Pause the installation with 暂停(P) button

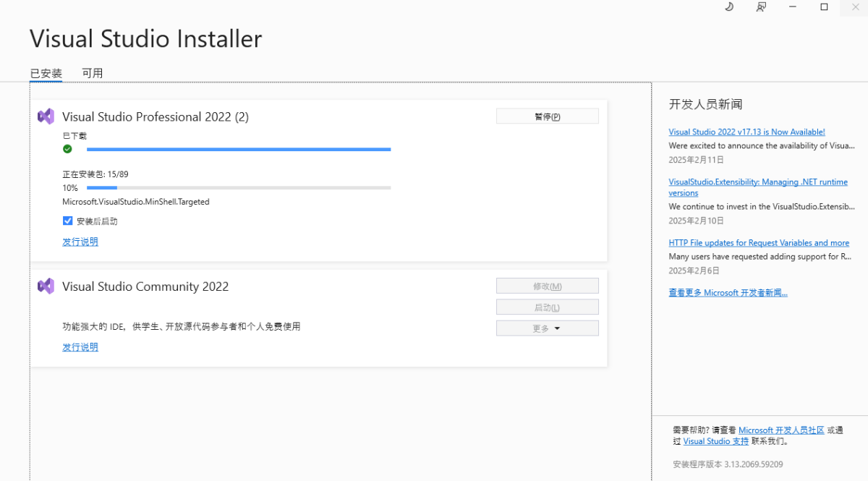[547, 116]
